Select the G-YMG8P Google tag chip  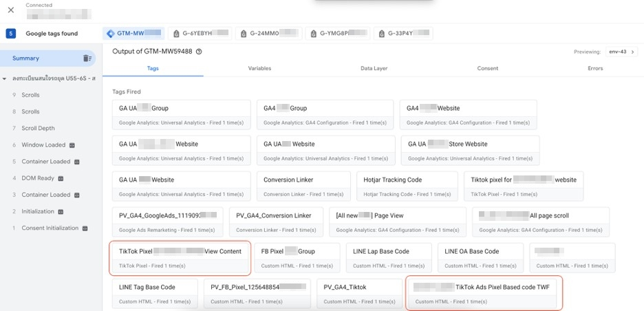338,34
